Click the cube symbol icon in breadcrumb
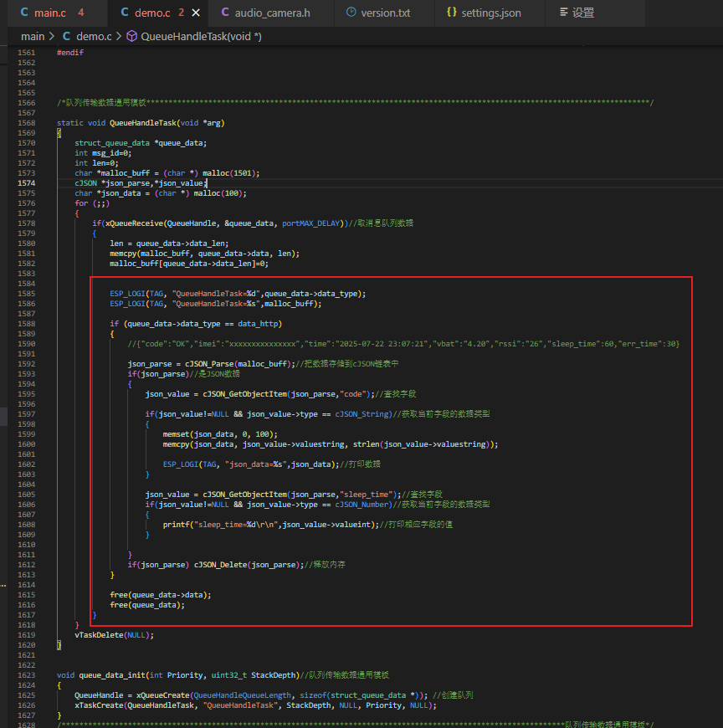723x728 pixels. pos(132,36)
